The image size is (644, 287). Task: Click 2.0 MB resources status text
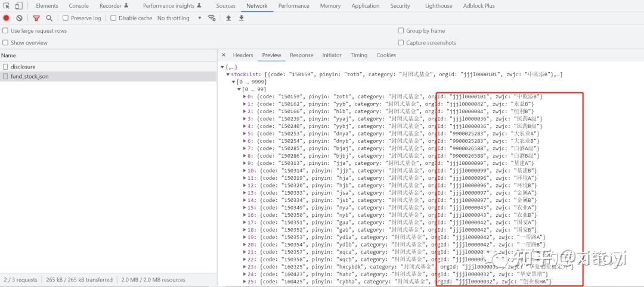click(153, 280)
